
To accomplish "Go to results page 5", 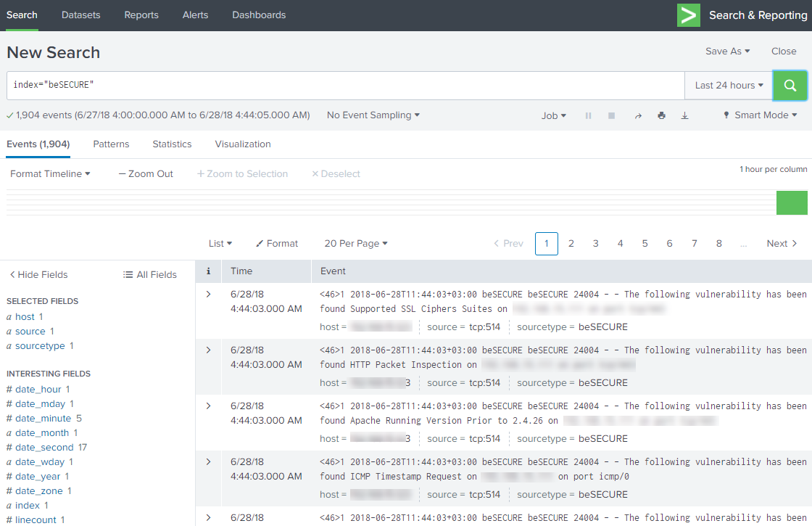I will click(645, 244).
